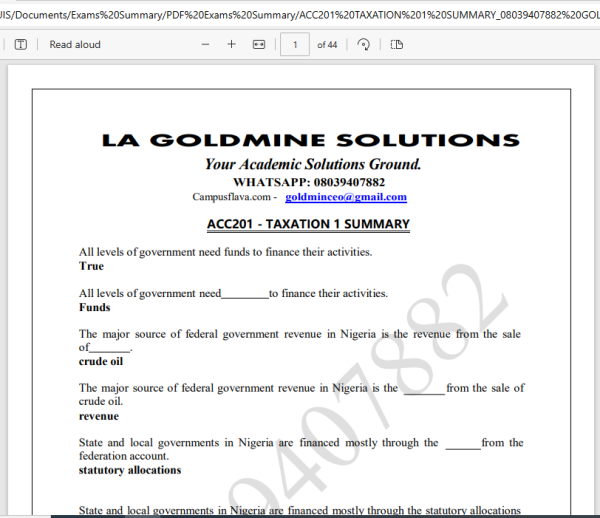The width and height of the screenshot is (600, 518).
Task: Click the page number input box
Action: click(x=295, y=45)
